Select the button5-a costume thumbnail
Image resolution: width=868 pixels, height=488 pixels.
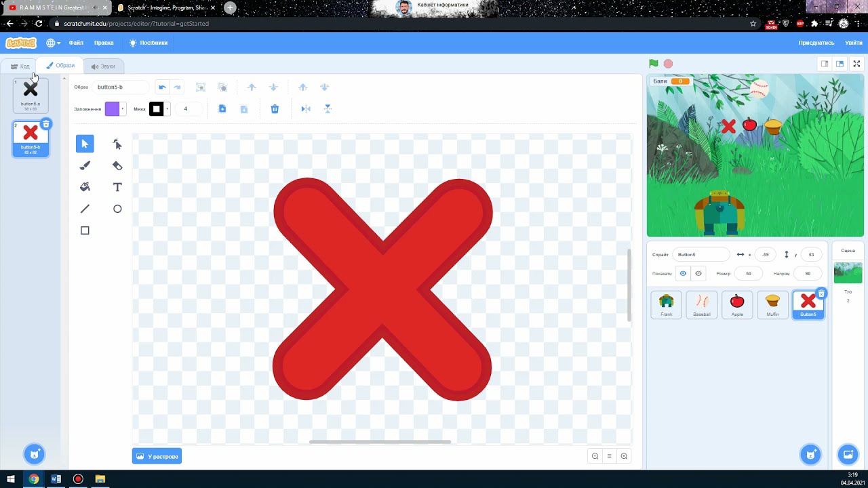click(31, 96)
